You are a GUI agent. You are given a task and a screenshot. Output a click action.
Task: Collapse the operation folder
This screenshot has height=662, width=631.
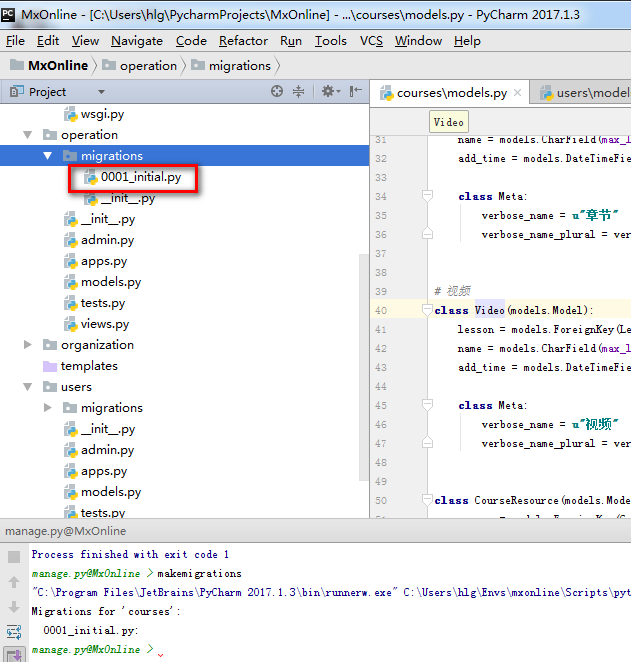pos(28,135)
